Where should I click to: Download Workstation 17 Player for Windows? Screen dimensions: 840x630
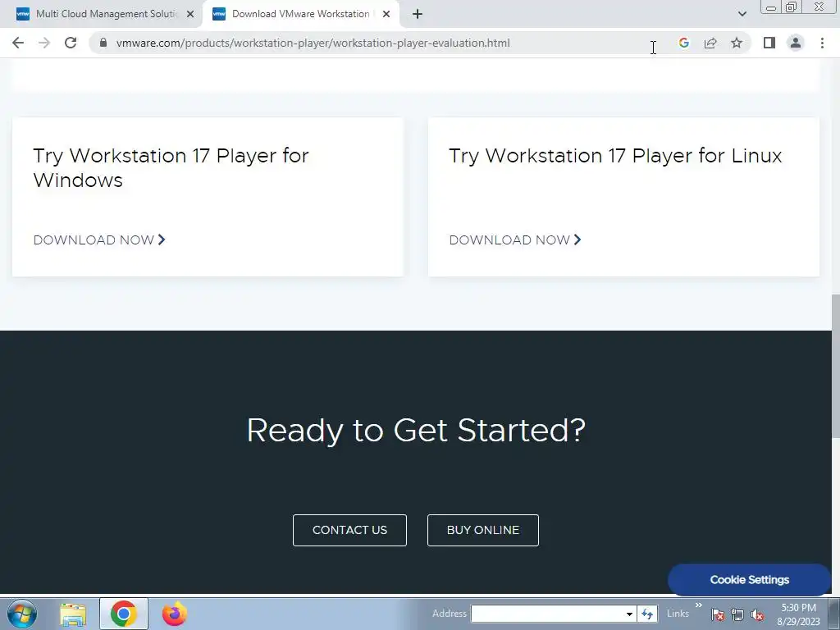pos(99,240)
